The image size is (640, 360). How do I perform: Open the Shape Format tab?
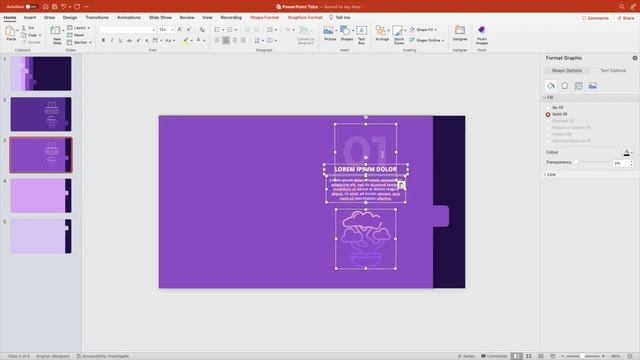[x=264, y=18]
